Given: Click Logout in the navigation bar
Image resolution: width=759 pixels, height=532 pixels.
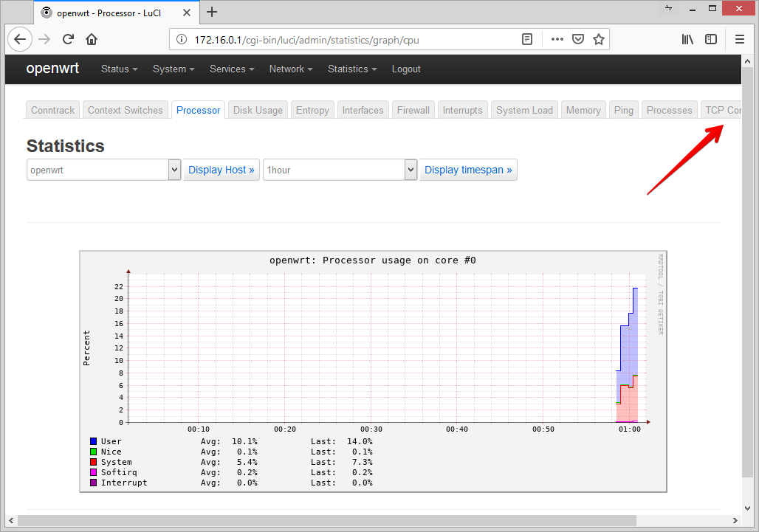Looking at the screenshot, I should [x=405, y=69].
